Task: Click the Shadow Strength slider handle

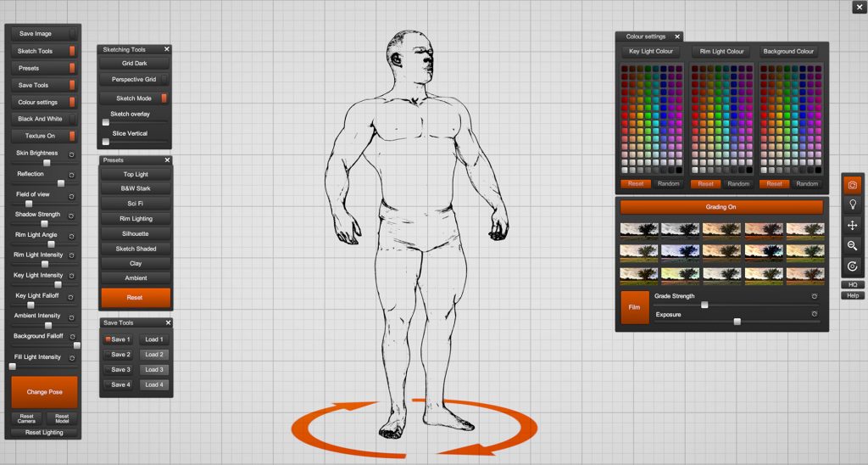Action: [x=44, y=223]
